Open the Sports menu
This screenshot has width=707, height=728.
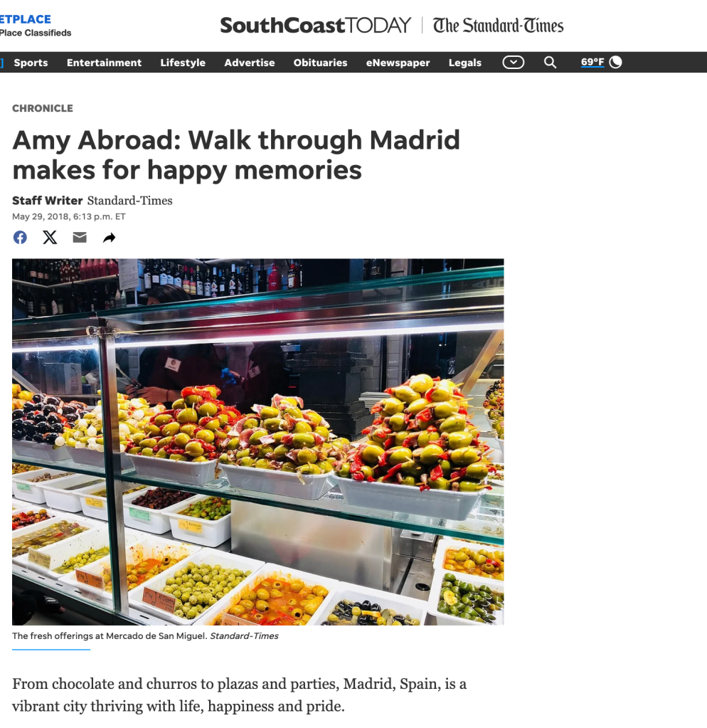pyautogui.click(x=31, y=63)
